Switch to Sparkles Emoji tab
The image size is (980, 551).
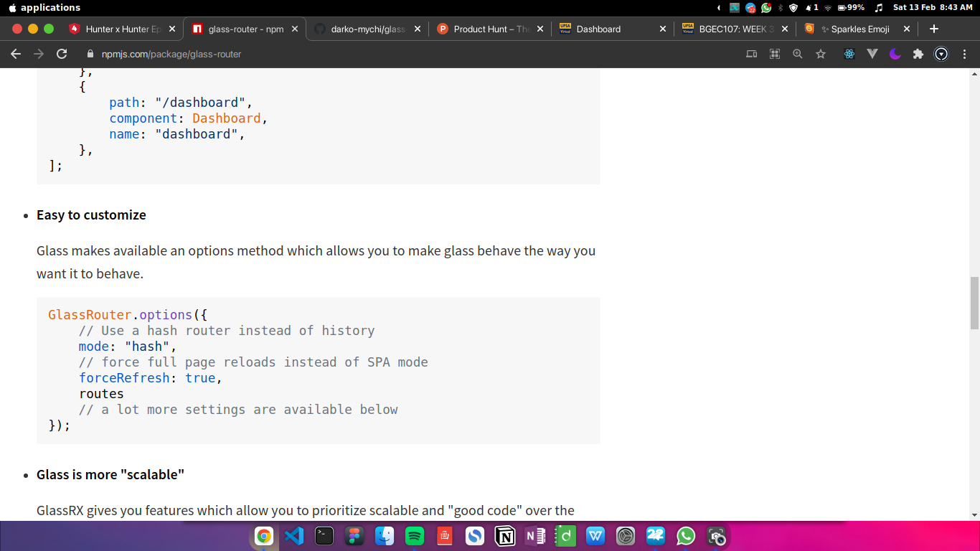[858, 29]
